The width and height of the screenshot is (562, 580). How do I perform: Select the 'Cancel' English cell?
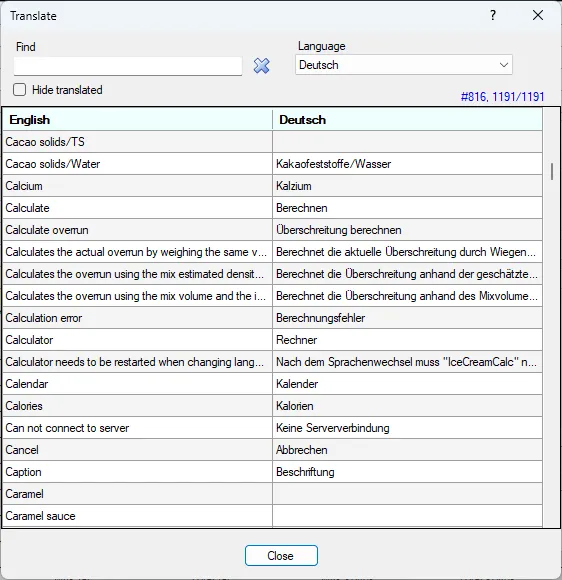[x=137, y=450]
